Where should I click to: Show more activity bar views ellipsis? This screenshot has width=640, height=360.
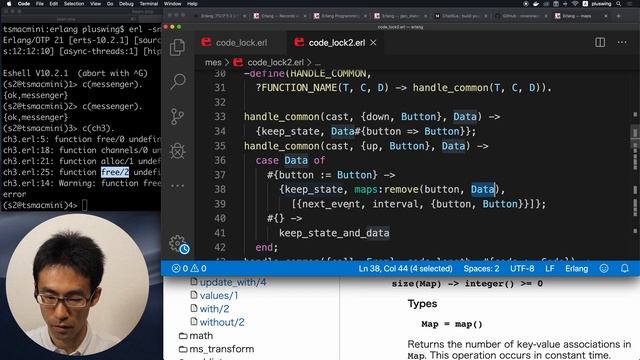(178, 186)
